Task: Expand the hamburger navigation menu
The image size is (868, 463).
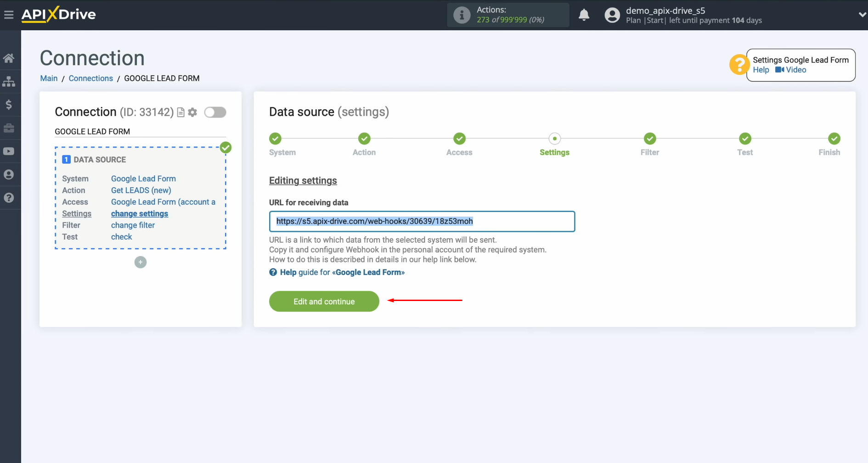Action: 9,14
